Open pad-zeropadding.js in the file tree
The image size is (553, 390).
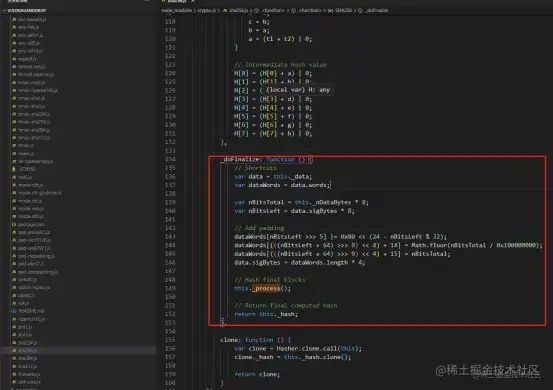coord(38,272)
